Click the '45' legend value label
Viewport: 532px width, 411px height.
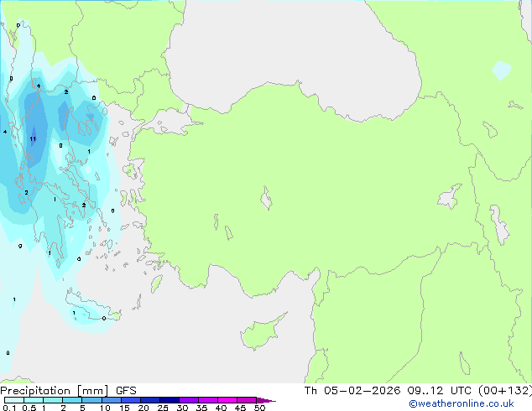click(x=240, y=408)
